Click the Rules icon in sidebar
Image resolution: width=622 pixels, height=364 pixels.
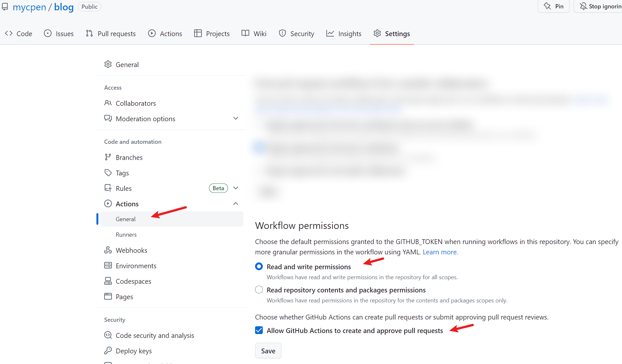click(108, 188)
